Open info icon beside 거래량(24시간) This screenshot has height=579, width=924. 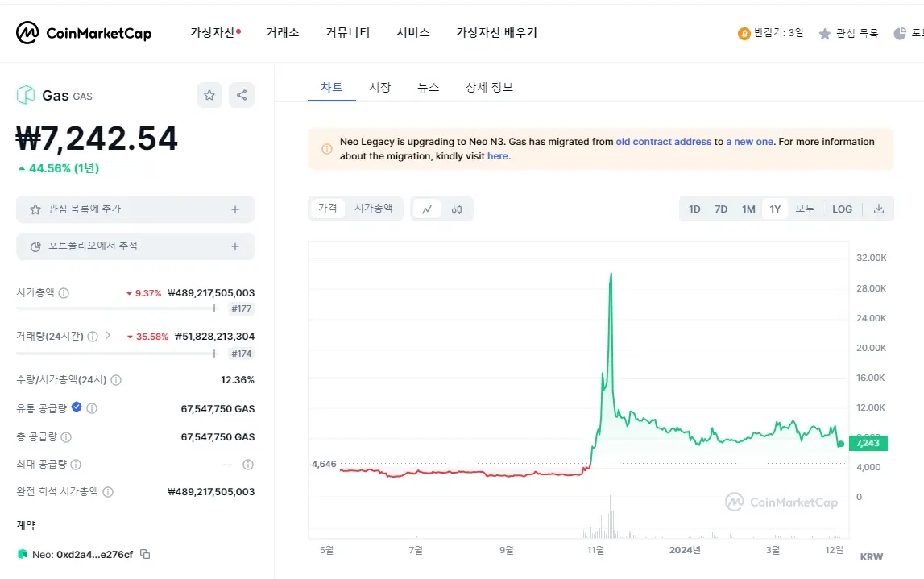[x=93, y=337]
